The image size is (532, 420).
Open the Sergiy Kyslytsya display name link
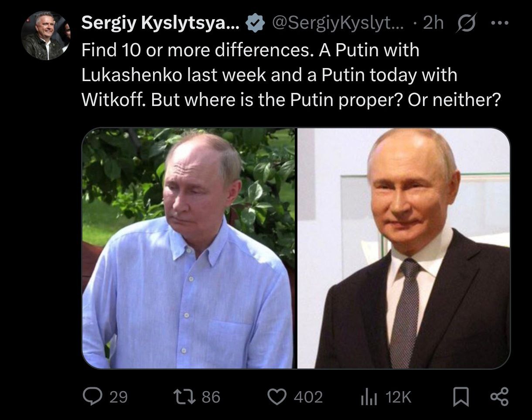(160, 24)
